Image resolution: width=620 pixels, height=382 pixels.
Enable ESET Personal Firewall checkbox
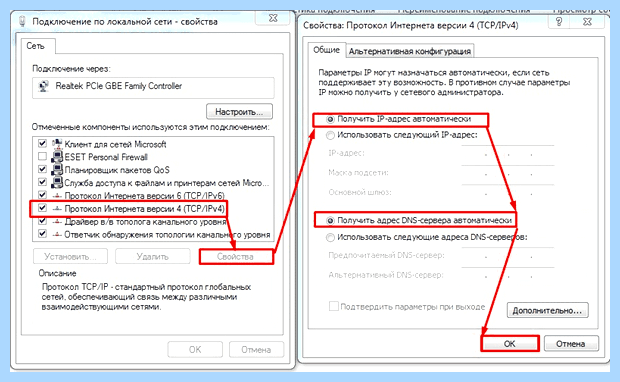tap(42, 156)
